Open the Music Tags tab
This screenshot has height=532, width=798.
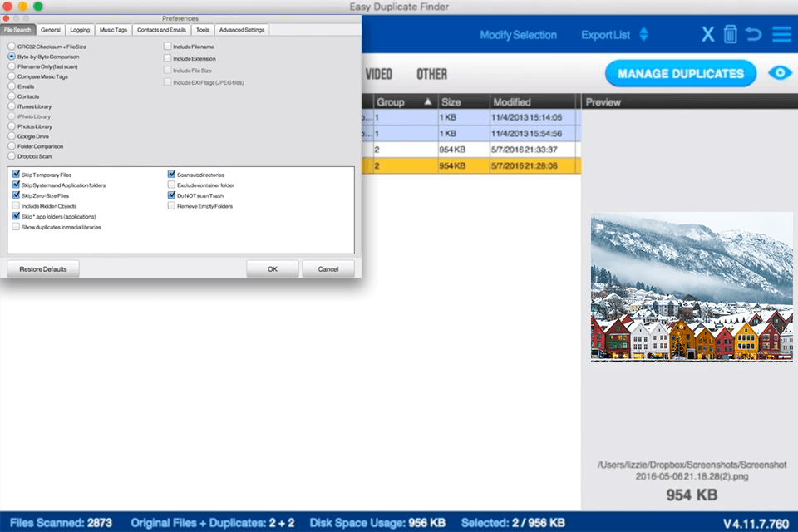point(113,29)
